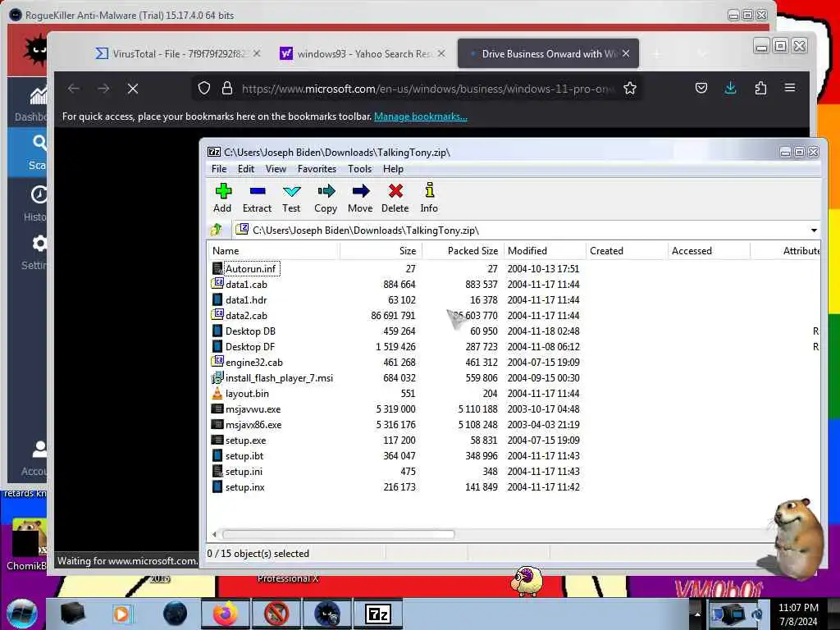Open the Windows Start button

[21, 614]
